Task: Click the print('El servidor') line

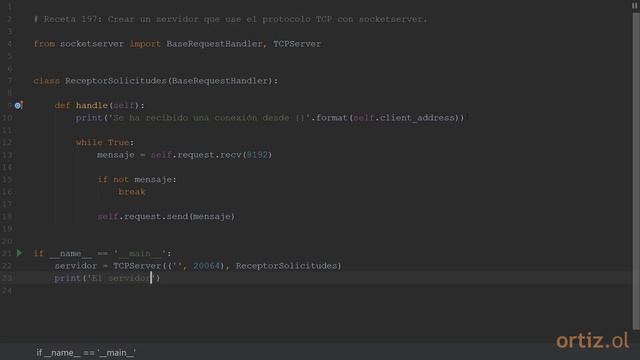Action: point(107,278)
